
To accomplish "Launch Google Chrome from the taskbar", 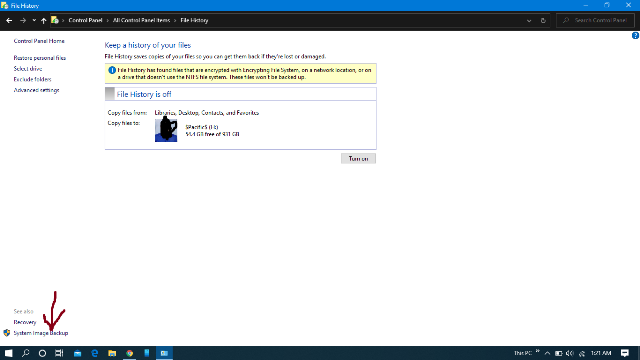I will pos(129,353).
